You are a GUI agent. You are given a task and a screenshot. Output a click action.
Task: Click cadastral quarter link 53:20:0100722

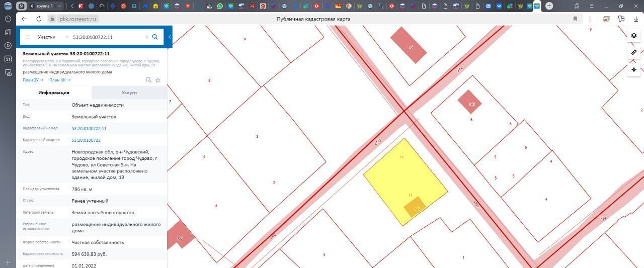[x=86, y=140]
